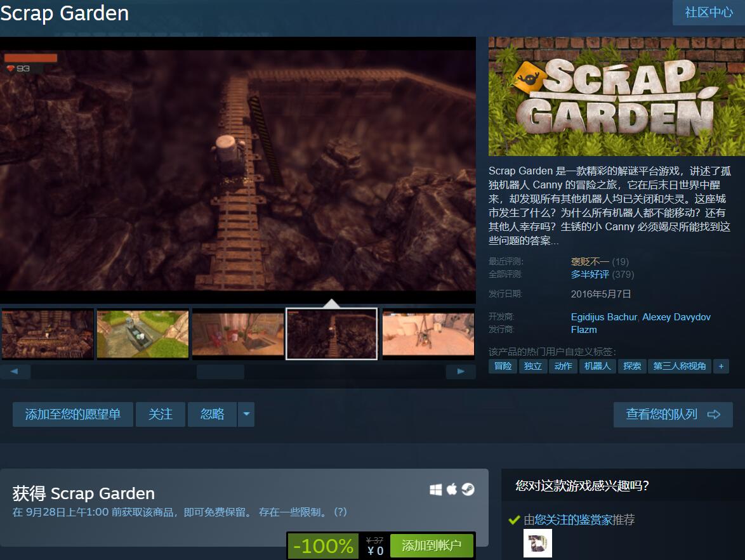Click the 探索 tag
The image size is (745, 560).
[632, 366]
